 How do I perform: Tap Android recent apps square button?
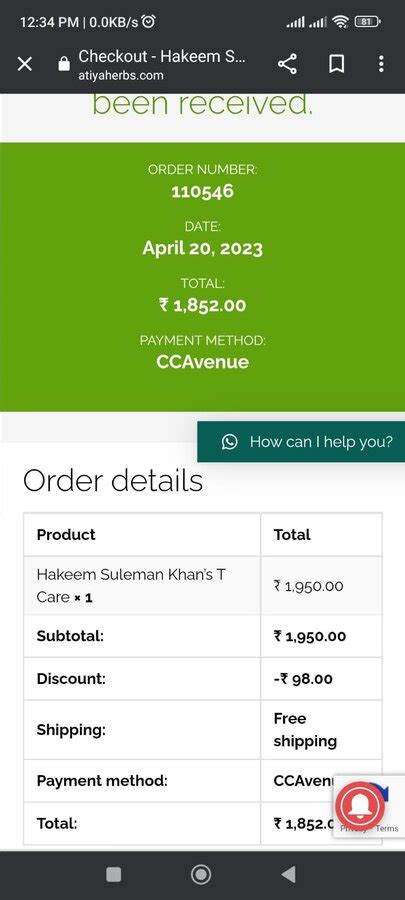[x=114, y=874]
